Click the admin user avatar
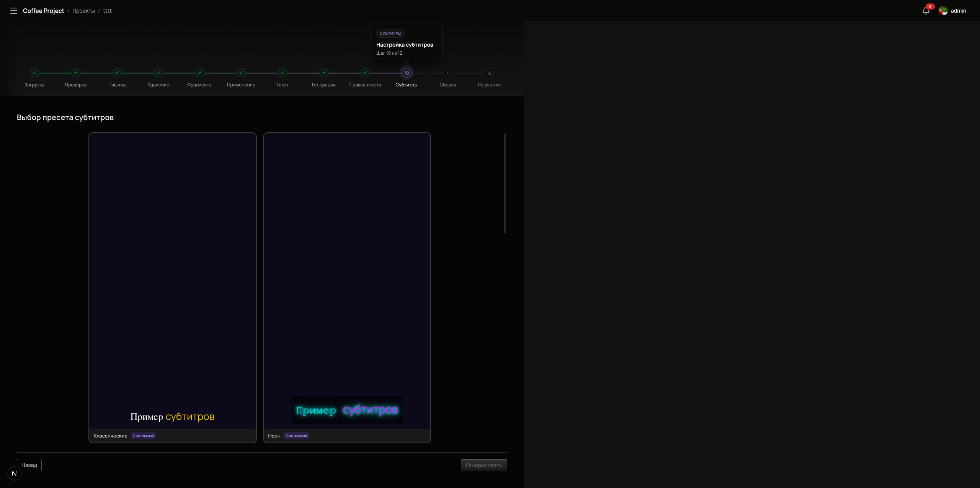This screenshot has height=488, width=980. click(x=943, y=11)
